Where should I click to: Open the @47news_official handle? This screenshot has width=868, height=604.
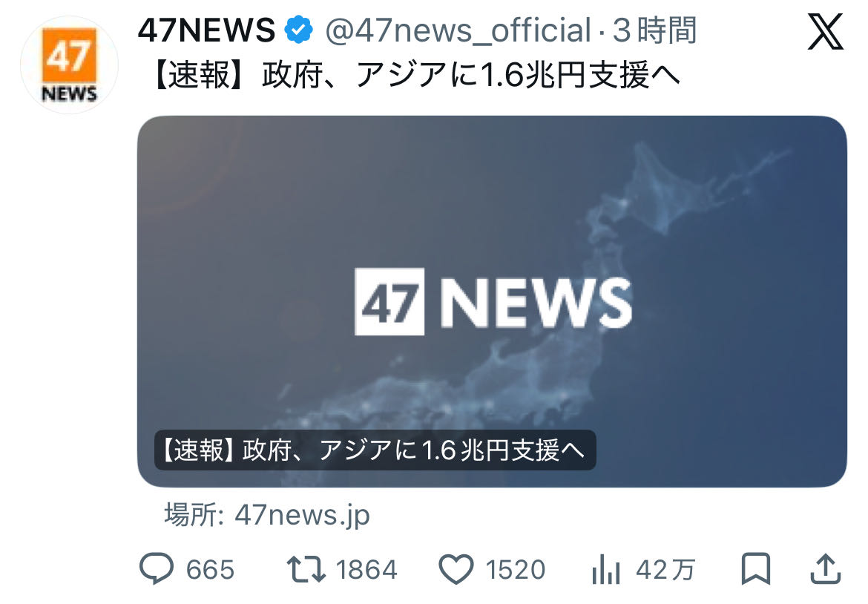[458, 31]
